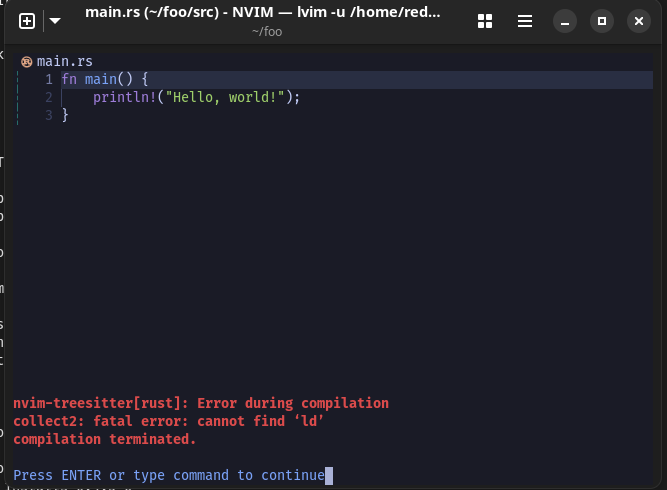Click the window title 'main.rs (~/foo/src) - NVIM'
The height and width of the screenshot is (490, 667).
[x=262, y=12]
